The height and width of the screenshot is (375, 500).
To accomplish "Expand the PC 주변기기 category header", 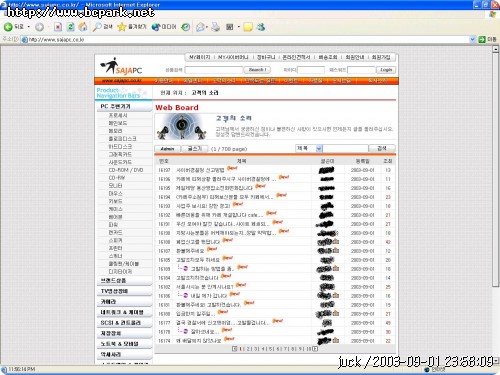I will point(124,106).
